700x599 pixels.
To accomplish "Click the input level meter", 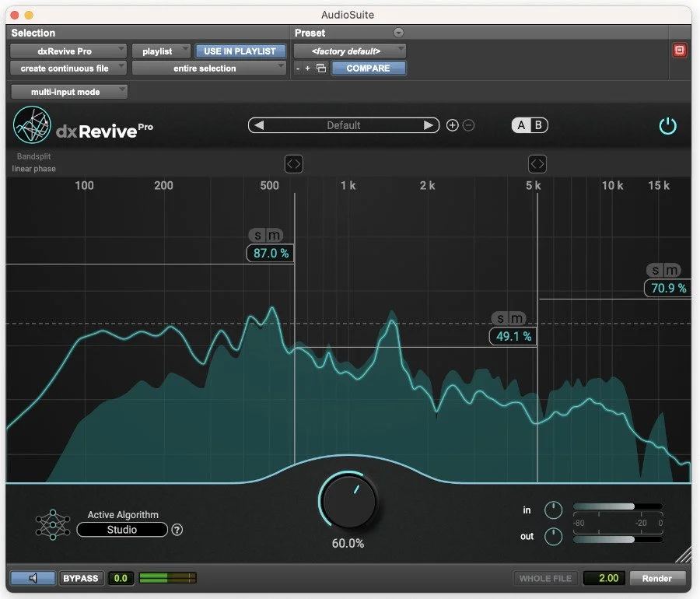I will (x=618, y=506).
